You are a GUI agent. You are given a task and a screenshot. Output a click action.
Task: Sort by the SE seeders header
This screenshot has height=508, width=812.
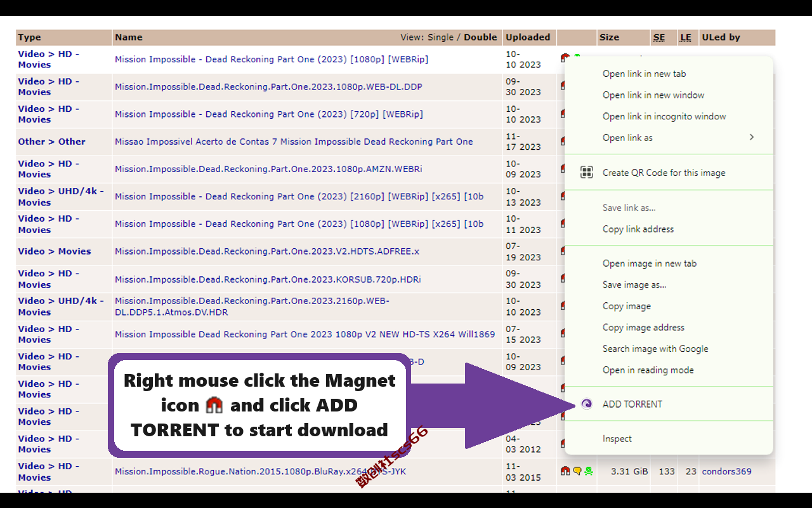[659, 37]
